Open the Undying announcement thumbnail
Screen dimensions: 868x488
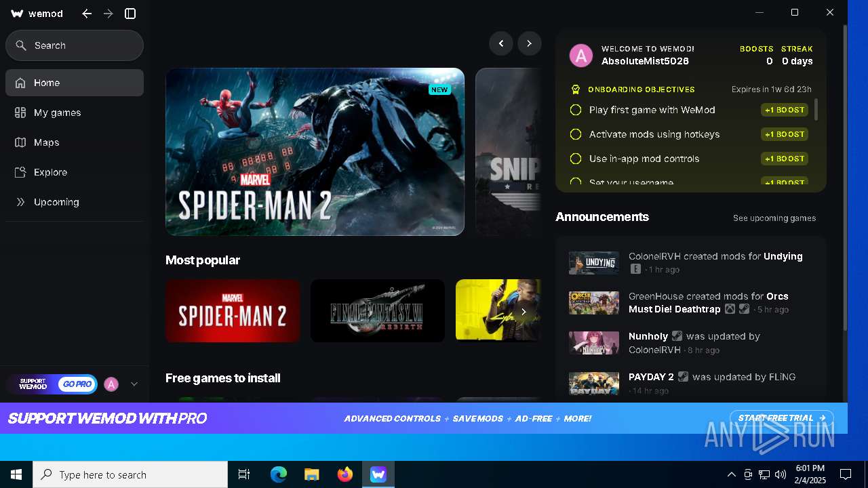[x=594, y=263]
